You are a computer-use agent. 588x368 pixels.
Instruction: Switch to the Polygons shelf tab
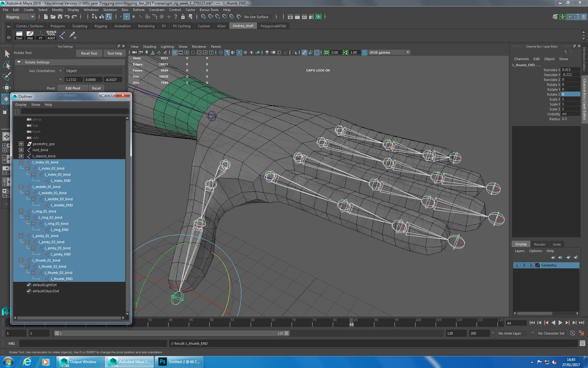[x=57, y=26]
